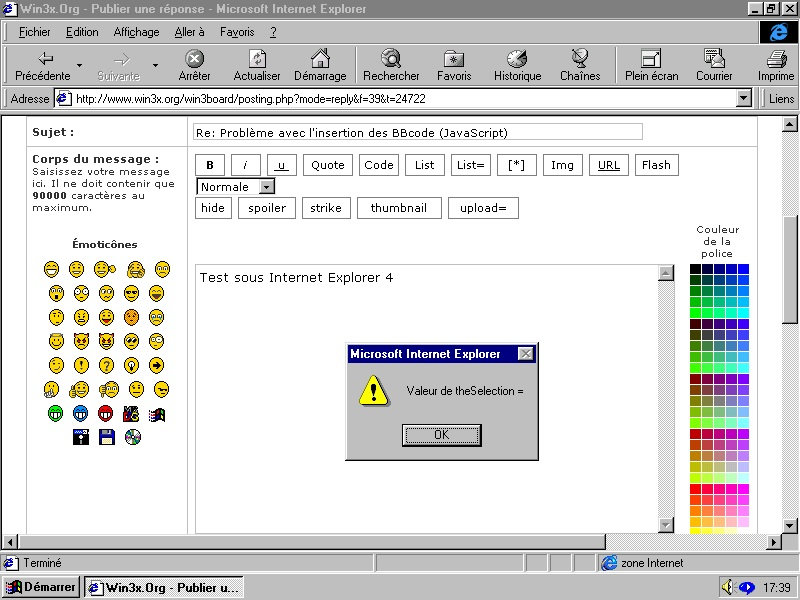Go to Démarrage home icon
Image resolution: width=800 pixels, height=600 pixels.
pos(320,59)
